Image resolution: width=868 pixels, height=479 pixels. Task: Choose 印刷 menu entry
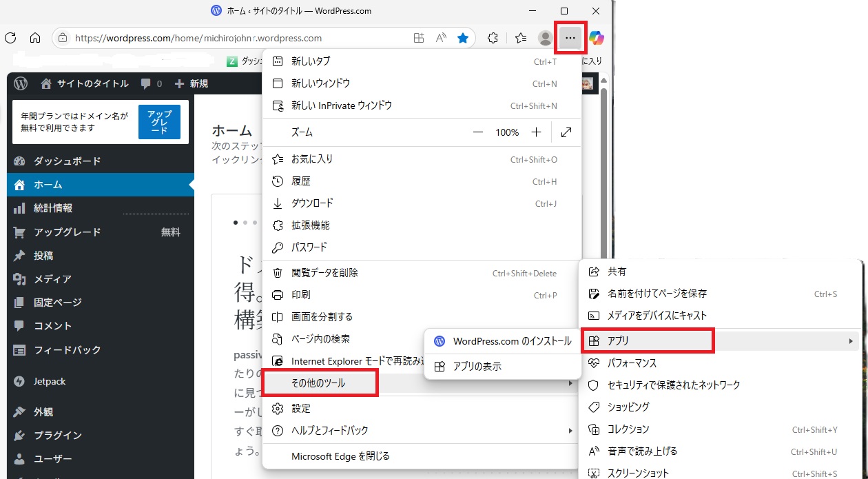pyautogui.click(x=422, y=295)
